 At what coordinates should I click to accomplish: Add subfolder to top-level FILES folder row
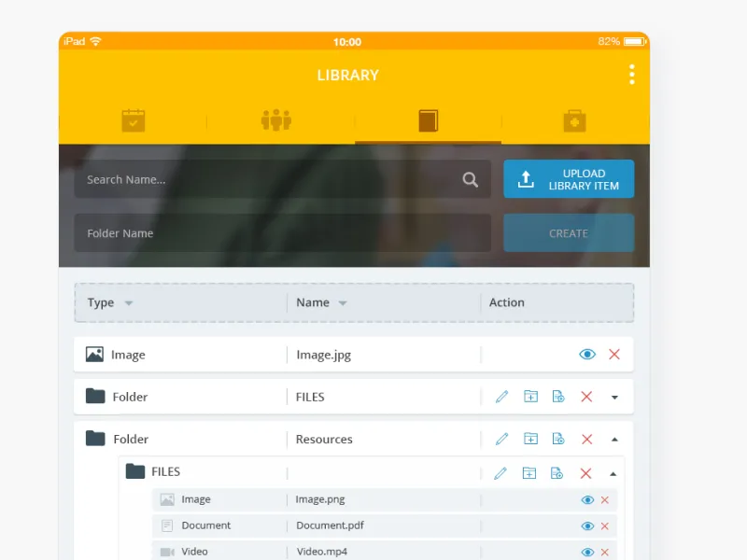point(530,396)
